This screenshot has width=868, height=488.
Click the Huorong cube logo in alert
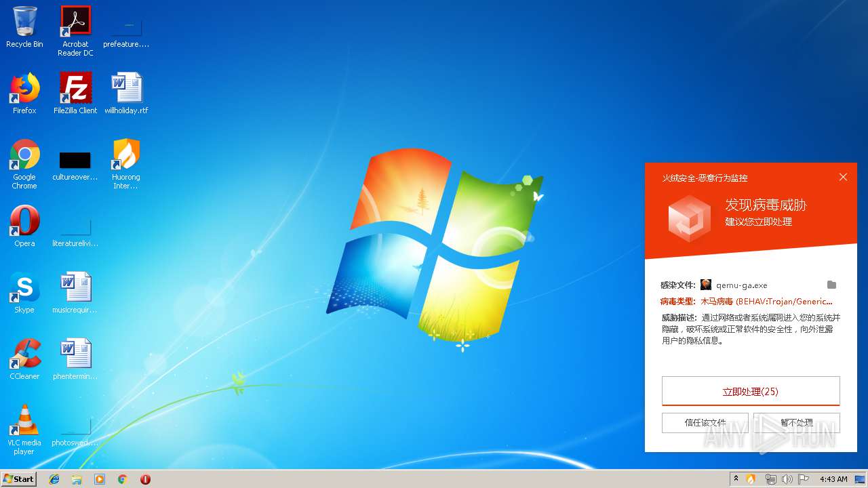(x=690, y=218)
